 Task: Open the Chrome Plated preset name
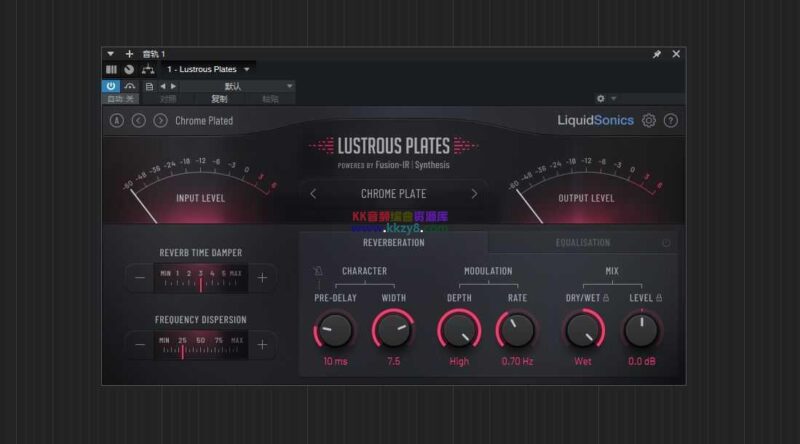(x=204, y=121)
